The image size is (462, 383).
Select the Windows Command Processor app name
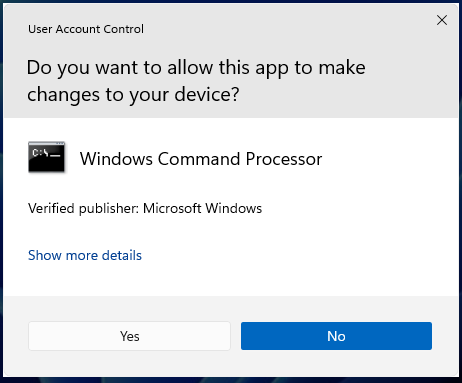click(x=201, y=159)
